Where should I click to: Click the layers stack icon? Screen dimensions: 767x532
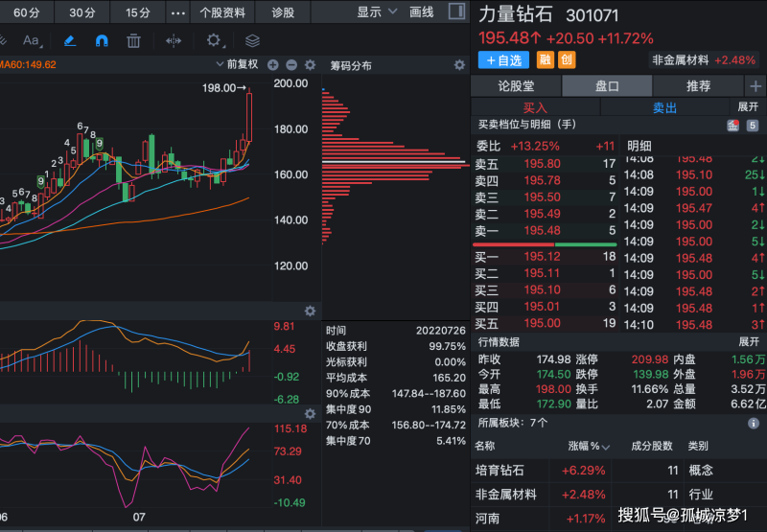252,40
